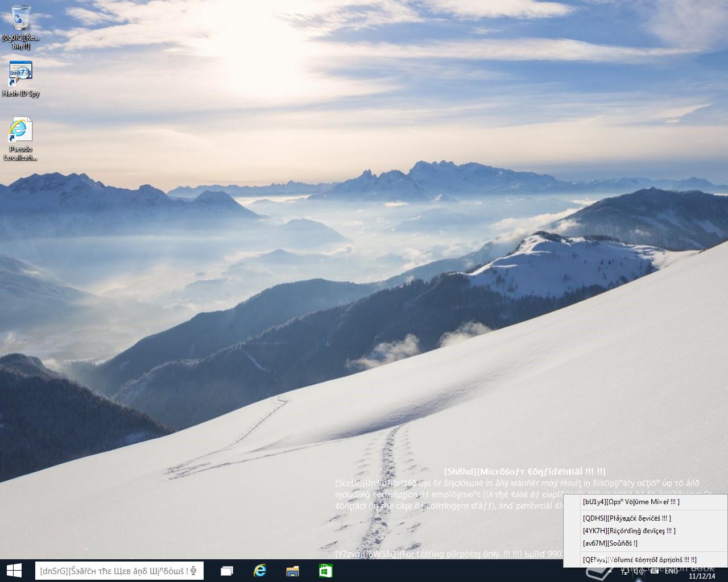The width and height of the screenshot is (728, 582).
Task: Choose Open Volume Mixer from context menu
Action: (645, 501)
